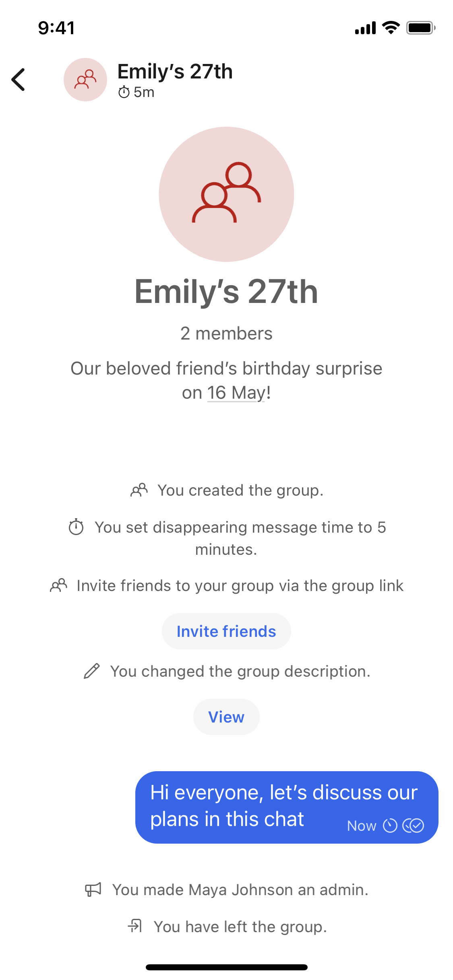Tap the group icon beside invite link notice
The height and width of the screenshot is (980, 453).
59,585
